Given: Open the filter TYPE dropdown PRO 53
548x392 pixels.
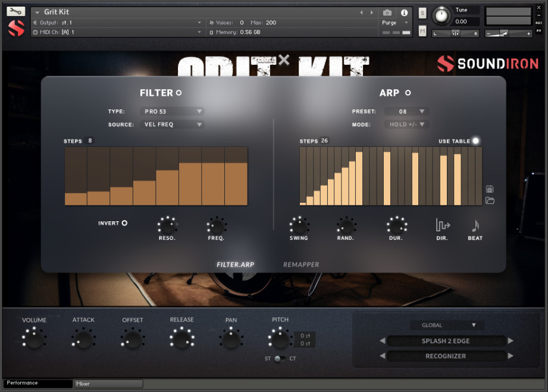Looking at the screenshot, I should [x=172, y=111].
